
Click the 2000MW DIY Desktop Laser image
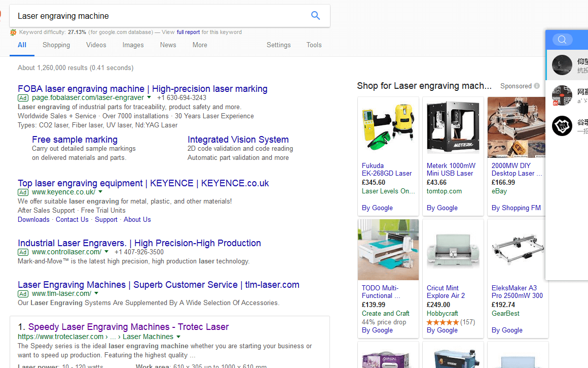pos(517,127)
